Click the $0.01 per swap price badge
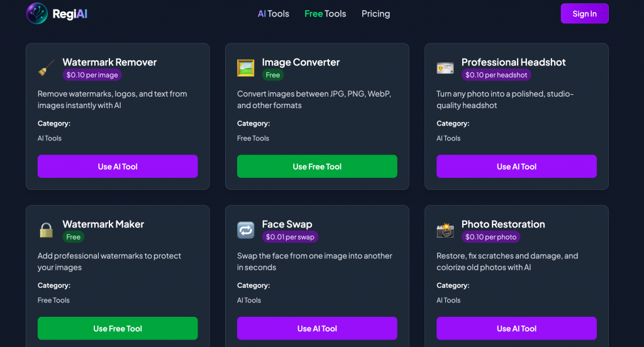This screenshot has height=347, width=644. (x=290, y=236)
